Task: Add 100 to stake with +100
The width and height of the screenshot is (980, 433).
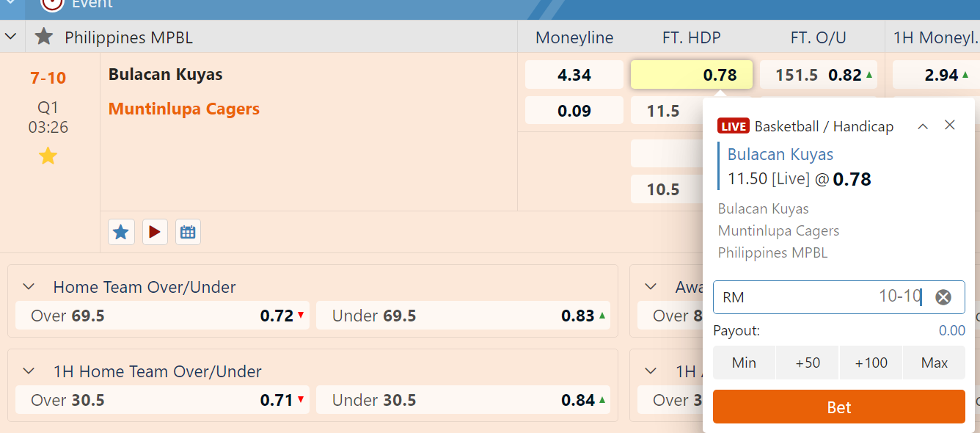Action: tap(871, 363)
